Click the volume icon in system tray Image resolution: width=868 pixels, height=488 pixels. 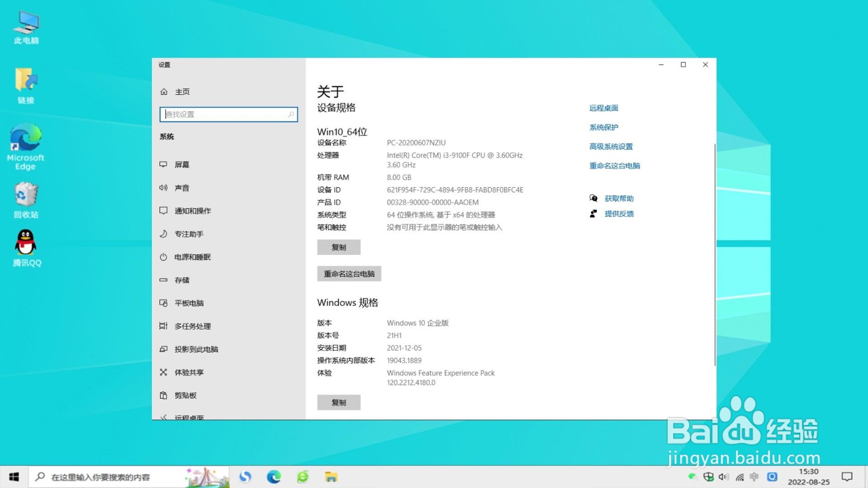click(724, 477)
